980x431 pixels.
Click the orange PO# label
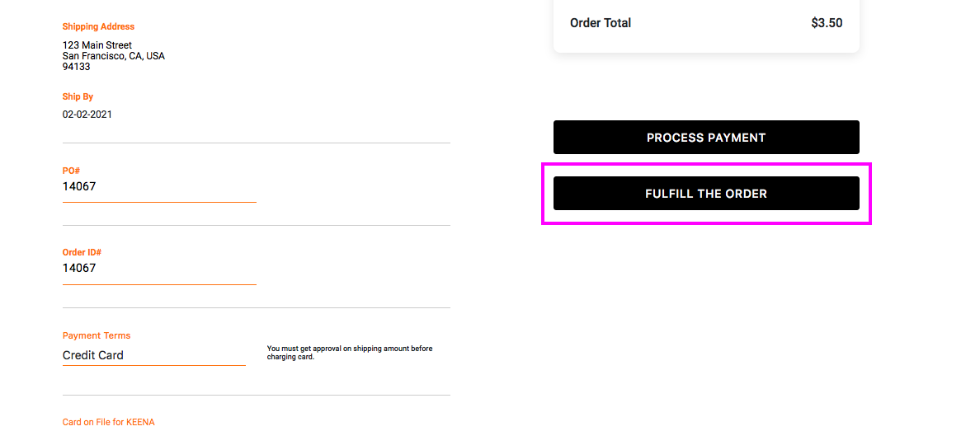point(71,171)
